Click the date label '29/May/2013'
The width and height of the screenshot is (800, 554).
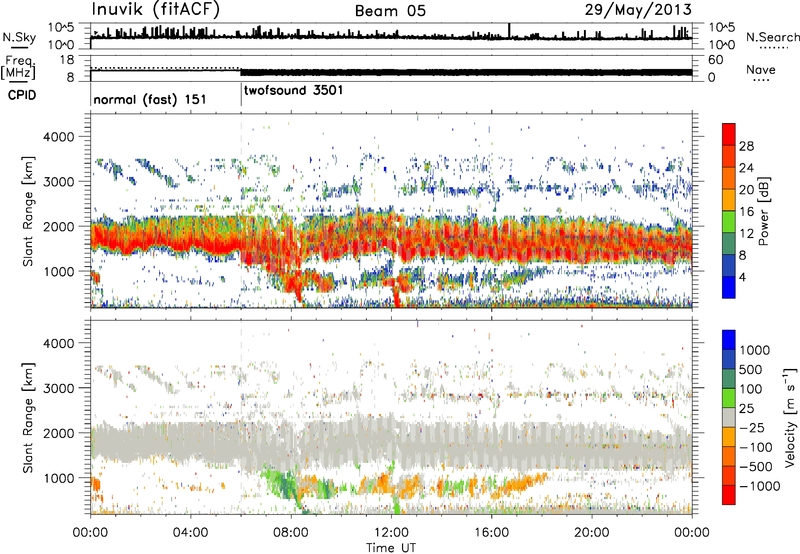point(638,10)
